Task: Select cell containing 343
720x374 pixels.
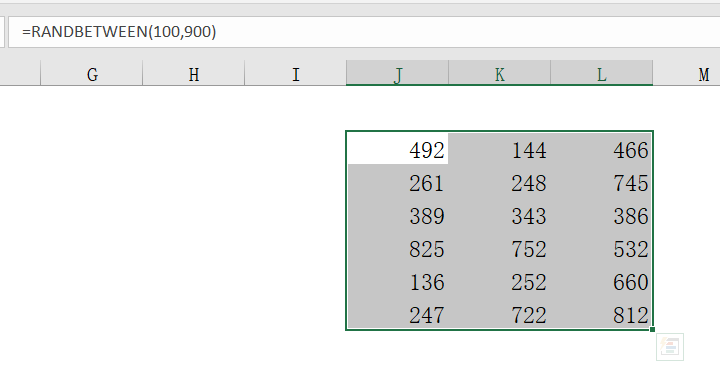Action: 500,214
